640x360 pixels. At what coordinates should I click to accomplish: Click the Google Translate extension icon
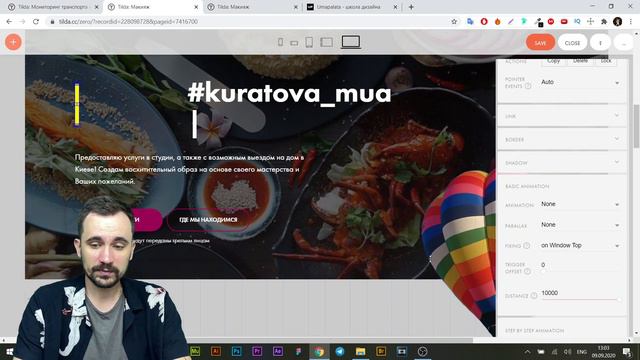click(x=470, y=22)
